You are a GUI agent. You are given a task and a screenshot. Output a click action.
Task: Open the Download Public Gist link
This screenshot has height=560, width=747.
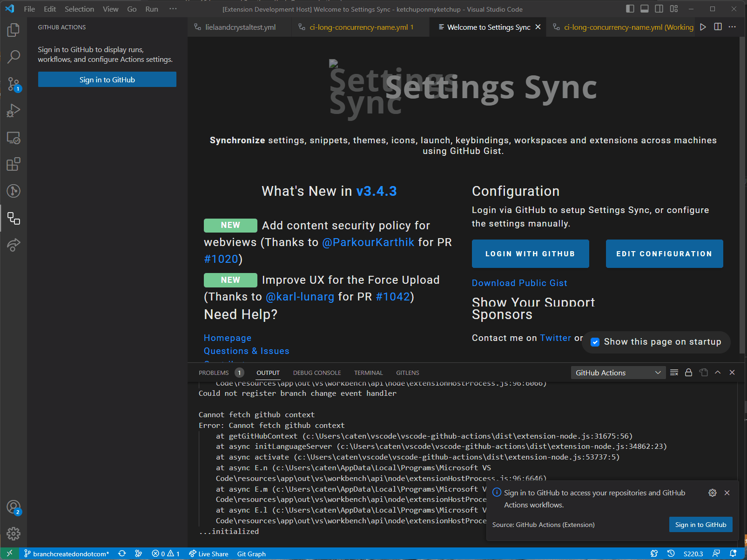click(x=519, y=283)
